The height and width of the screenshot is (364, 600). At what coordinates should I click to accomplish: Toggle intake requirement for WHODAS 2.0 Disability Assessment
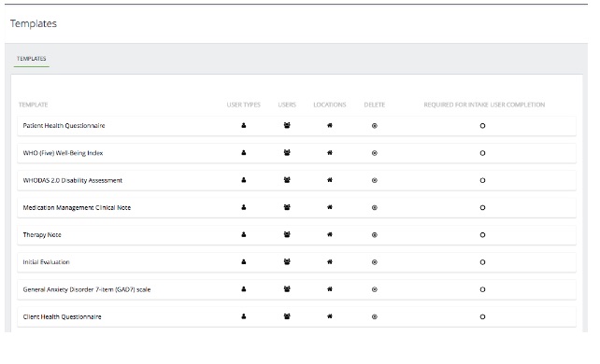pos(482,180)
